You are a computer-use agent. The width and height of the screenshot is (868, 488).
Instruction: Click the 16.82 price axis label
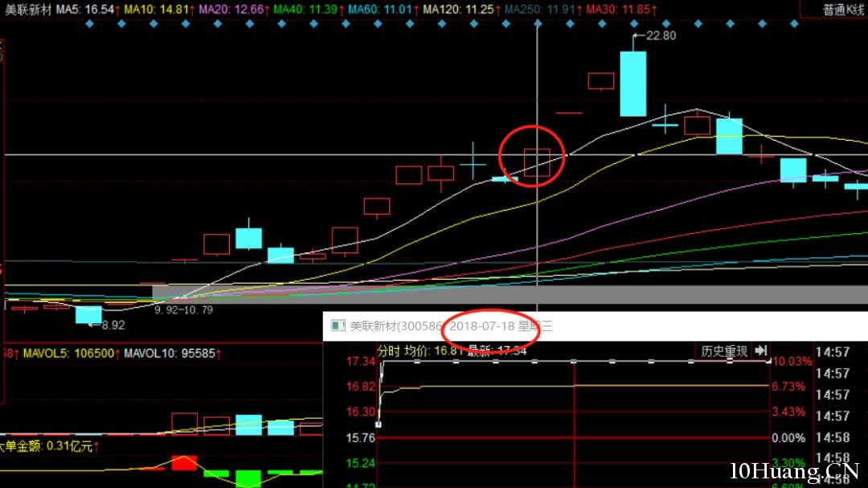point(360,387)
